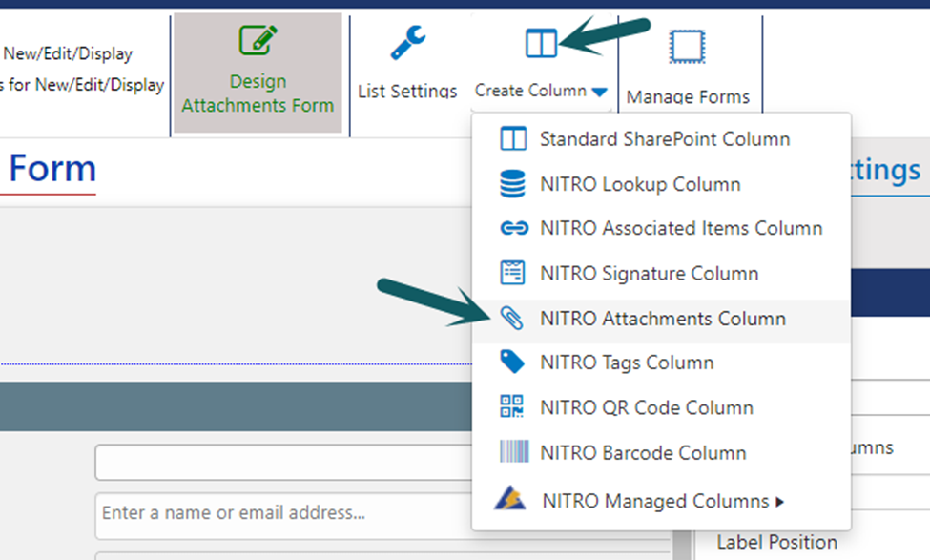Click the Manage Forms dashed-square icon
Viewport: 930px width, 560px height.
point(687,47)
